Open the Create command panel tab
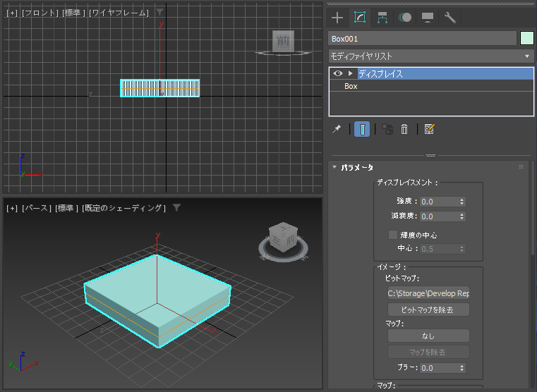537x392 pixels. click(x=337, y=18)
